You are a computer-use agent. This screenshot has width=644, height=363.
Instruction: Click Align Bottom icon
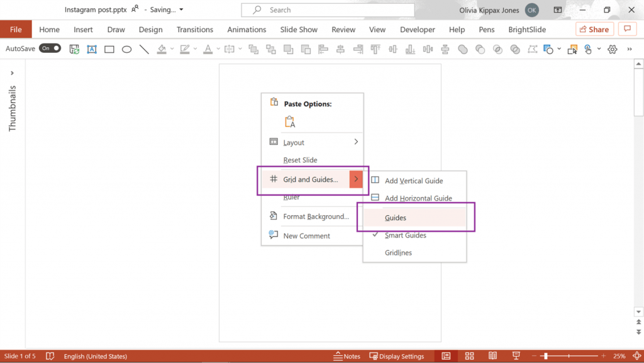[x=410, y=49]
